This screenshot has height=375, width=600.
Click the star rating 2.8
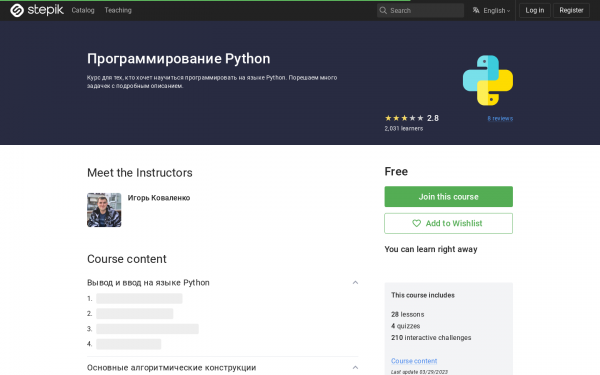tap(411, 118)
